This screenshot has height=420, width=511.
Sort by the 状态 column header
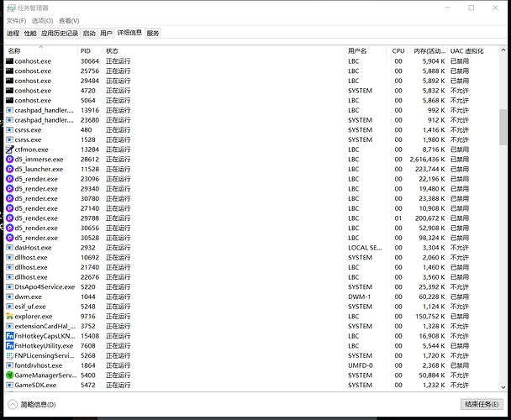click(x=224, y=51)
